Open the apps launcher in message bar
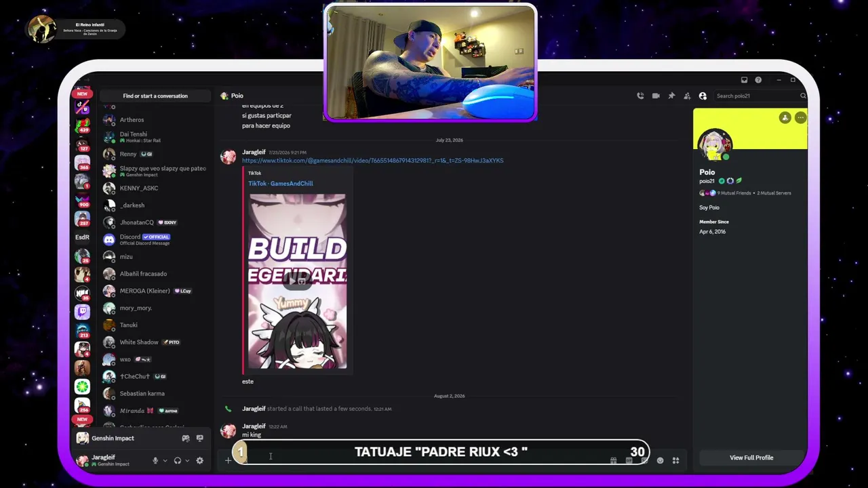The width and height of the screenshot is (868, 488). (676, 461)
